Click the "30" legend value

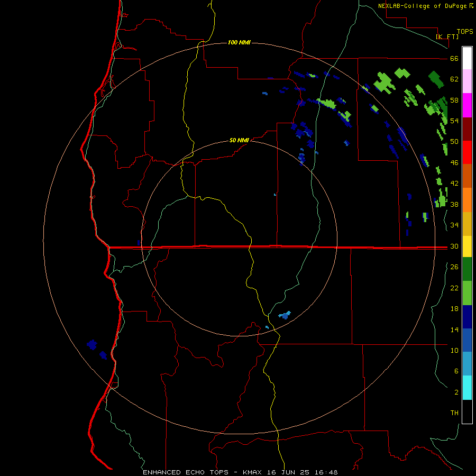(454, 246)
